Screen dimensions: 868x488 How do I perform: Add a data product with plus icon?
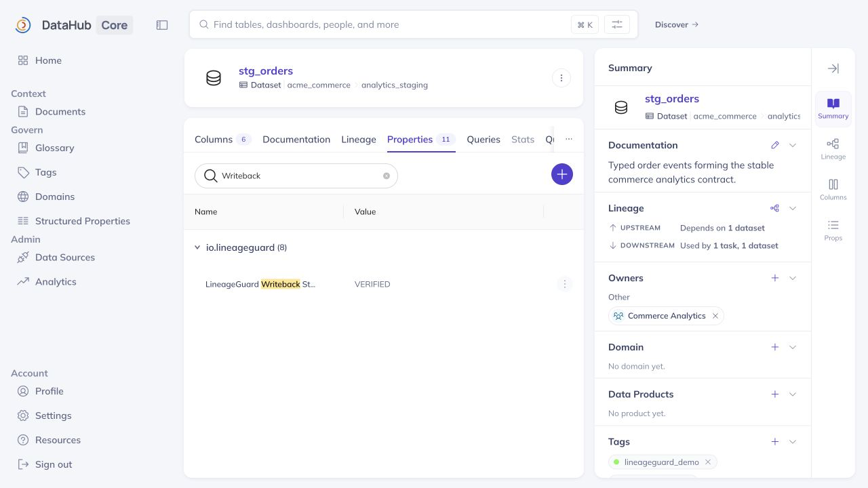click(775, 394)
